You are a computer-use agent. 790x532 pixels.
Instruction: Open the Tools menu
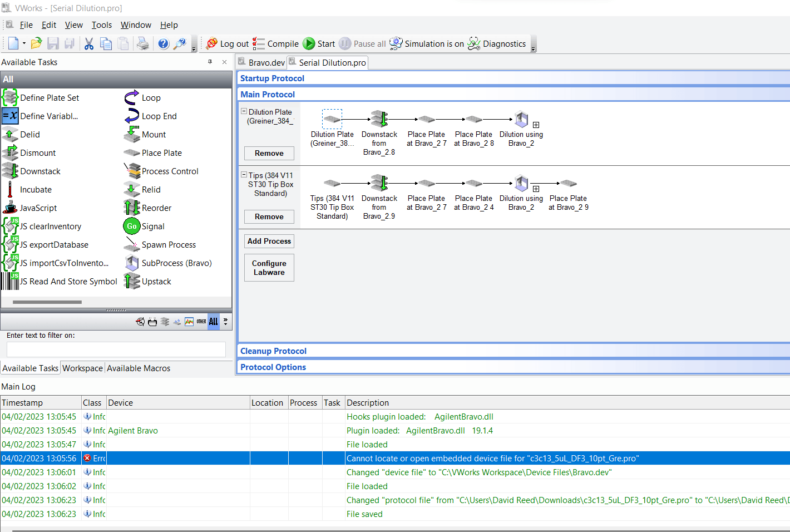coord(102,24)
